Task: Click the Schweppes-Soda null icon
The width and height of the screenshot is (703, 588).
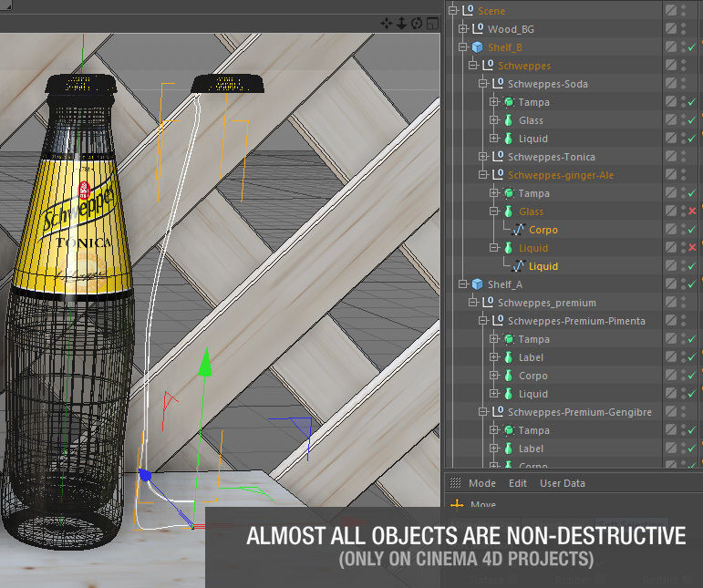Action: (498, 83)
